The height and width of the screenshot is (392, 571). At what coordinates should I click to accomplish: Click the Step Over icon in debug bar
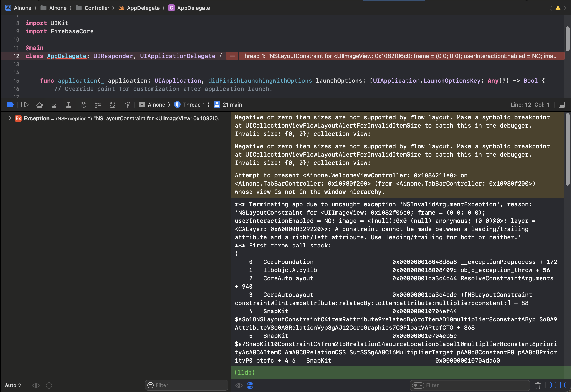point(40,104)
